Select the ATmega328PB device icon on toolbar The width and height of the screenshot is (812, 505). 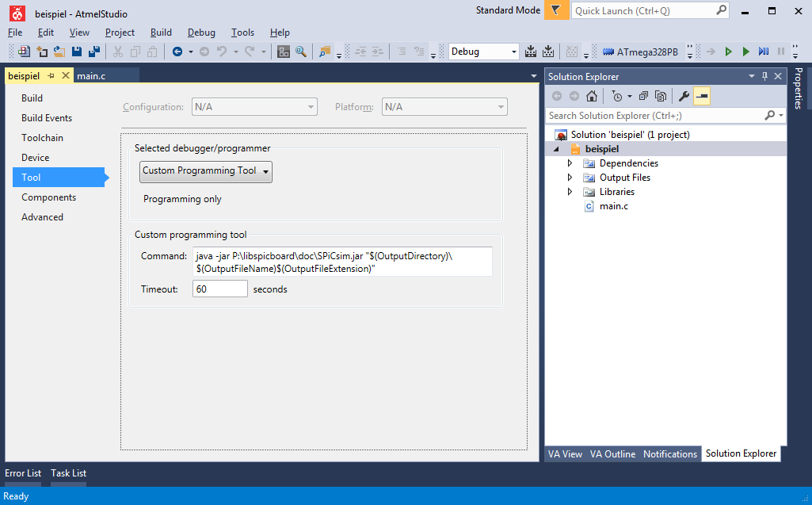point(608,51)
